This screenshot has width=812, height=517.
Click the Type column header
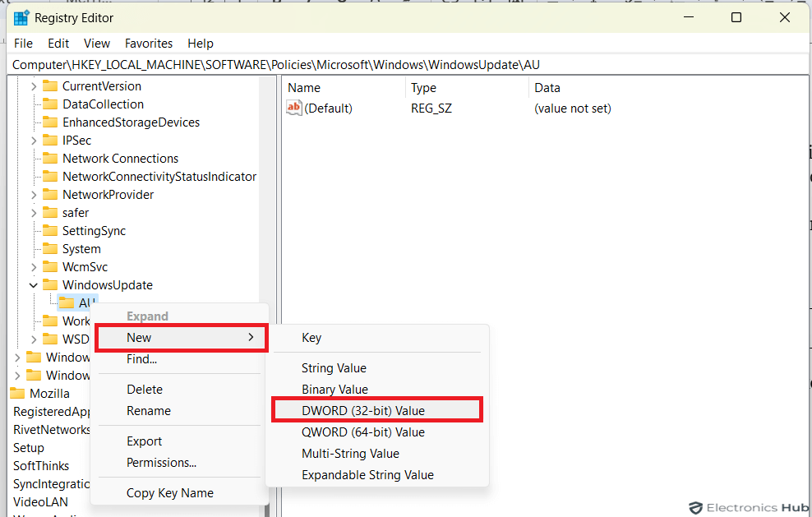(423, 88)
